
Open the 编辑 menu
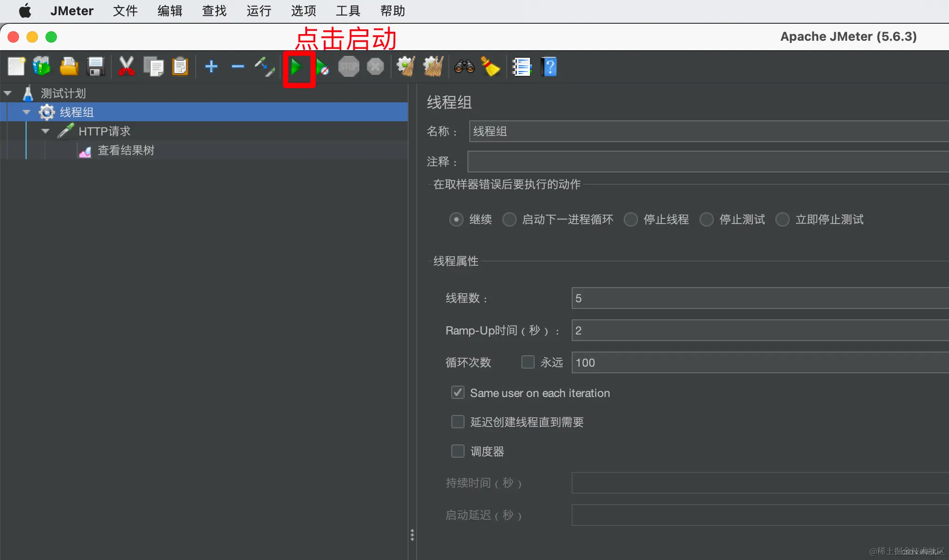point(170,11)
